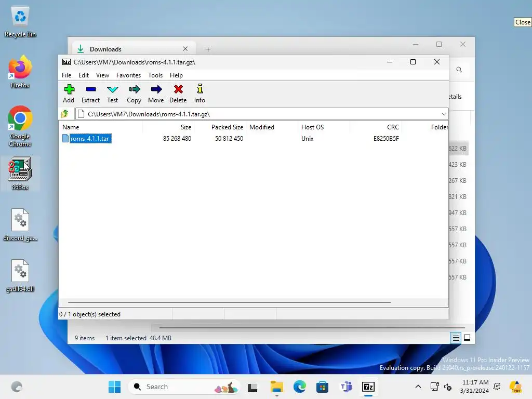Click the 7-Zip title bar app icon
Image resolution: width=532 pixels, height=399 pixels.
pos(66,62)
